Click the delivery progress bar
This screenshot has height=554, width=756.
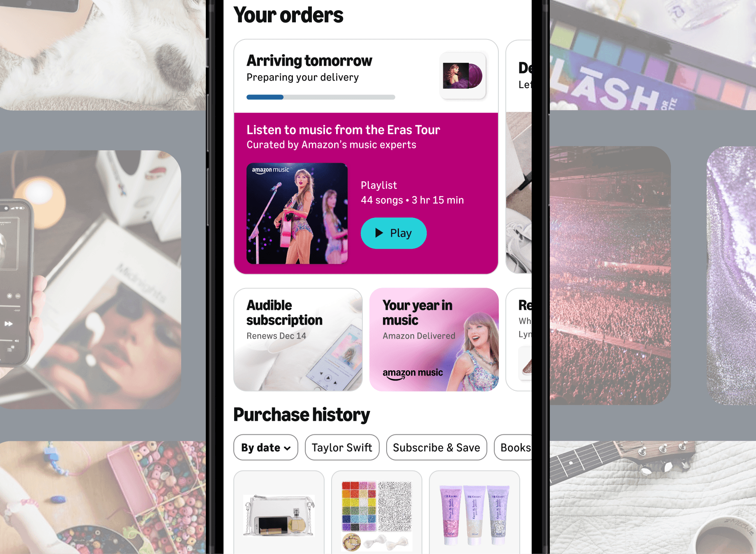tap(321, 97)
